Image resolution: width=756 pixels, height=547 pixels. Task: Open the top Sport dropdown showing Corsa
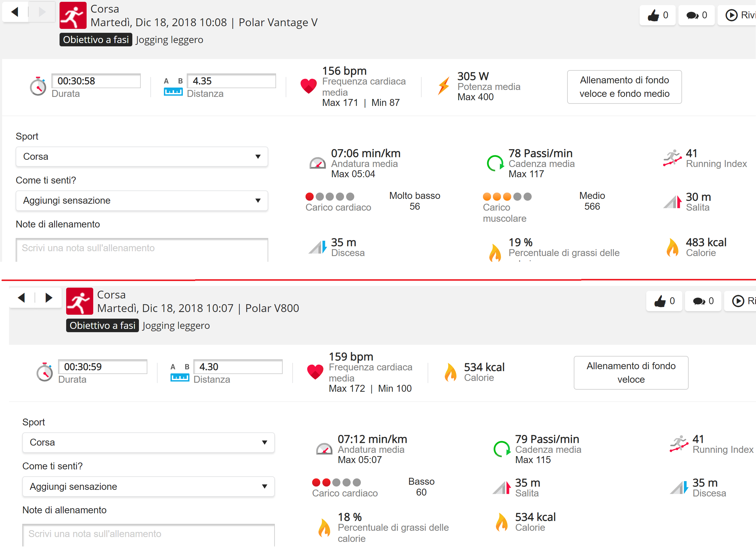142,157
